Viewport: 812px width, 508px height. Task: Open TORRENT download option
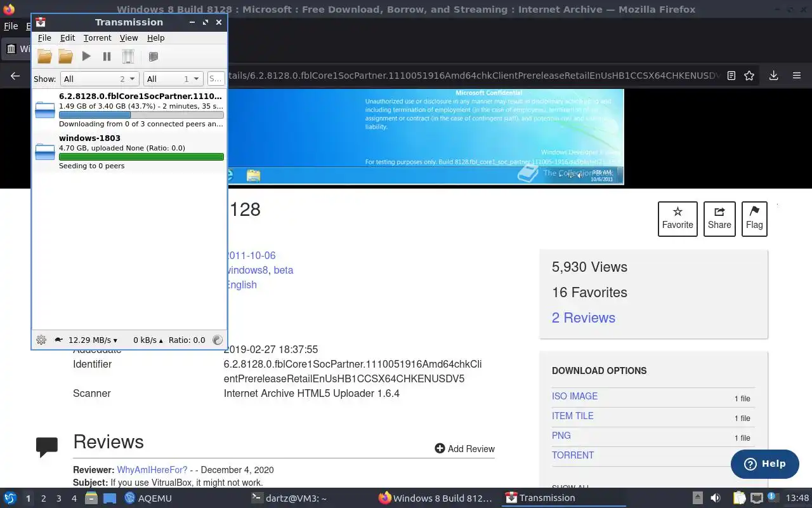click(573, 455)
